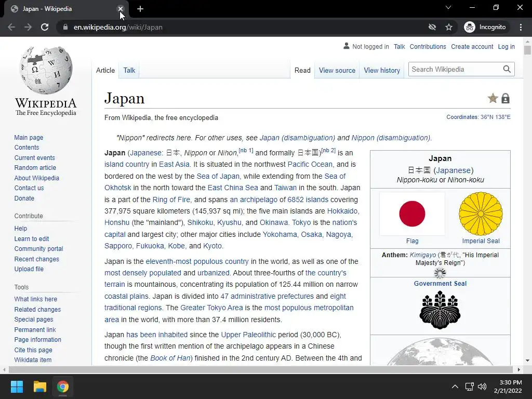
Task: Click the Japan - Wikipedia browser tab
Action: (66, 9)
